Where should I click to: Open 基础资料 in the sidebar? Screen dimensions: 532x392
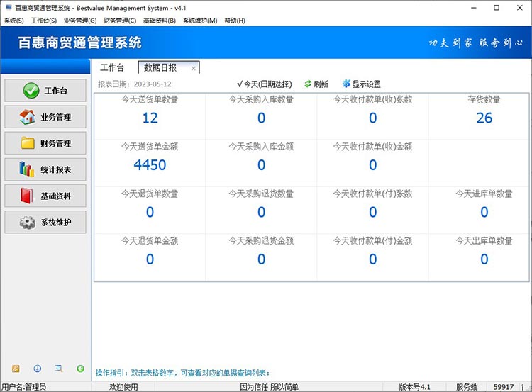pyautogui.click(x=45, y=196)
